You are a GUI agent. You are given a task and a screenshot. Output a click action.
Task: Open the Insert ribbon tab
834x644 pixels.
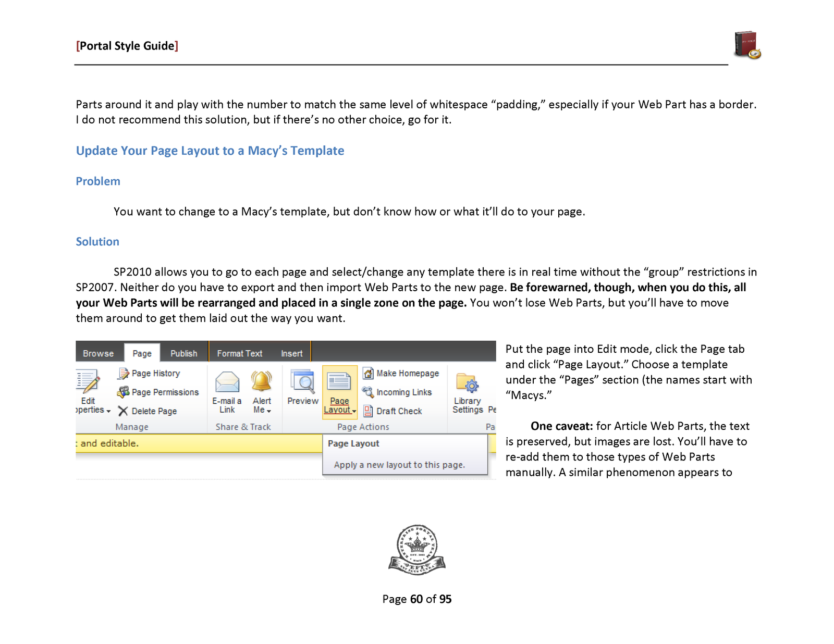(x=292, y=353)
